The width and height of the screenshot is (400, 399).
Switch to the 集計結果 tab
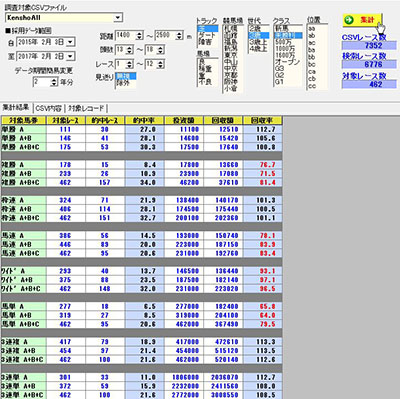pos(16,108)
